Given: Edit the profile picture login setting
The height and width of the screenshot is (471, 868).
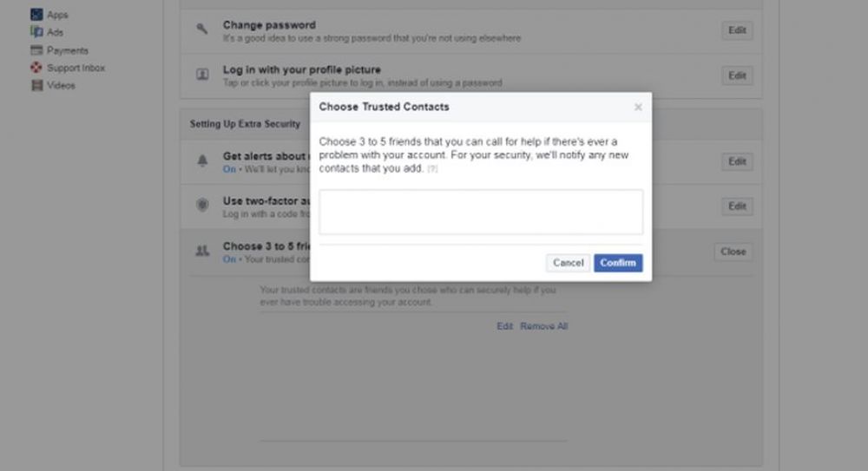Looking at the screenshot, I should pos(737,75).
